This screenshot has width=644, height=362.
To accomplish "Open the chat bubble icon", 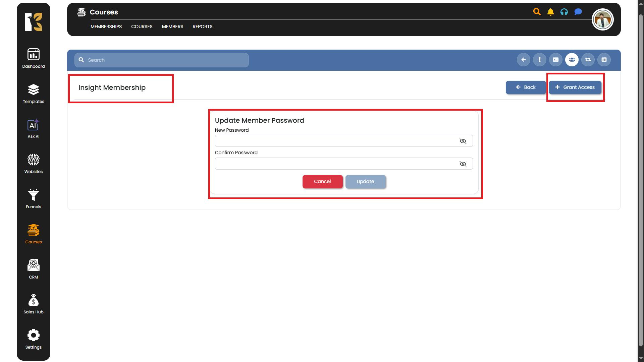I will tap(578, 12).
